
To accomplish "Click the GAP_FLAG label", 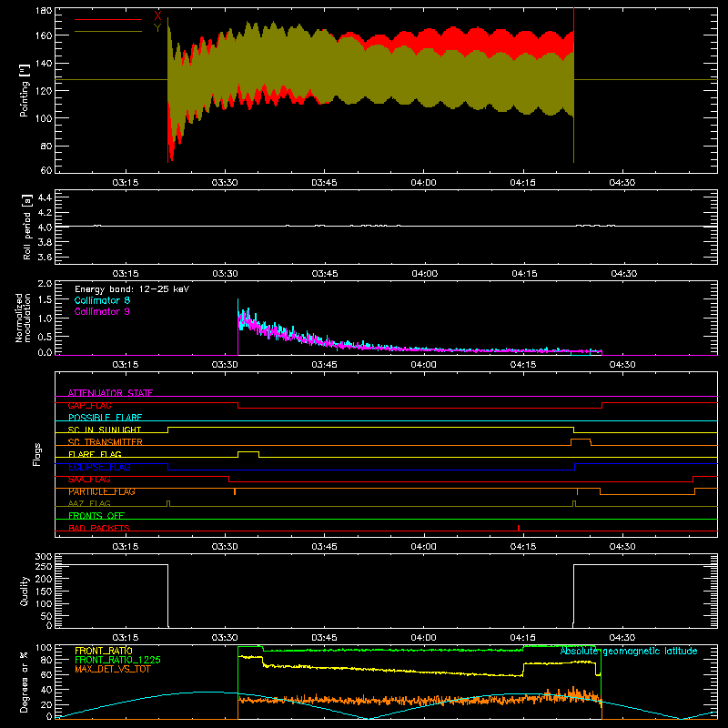I will 89,405.
